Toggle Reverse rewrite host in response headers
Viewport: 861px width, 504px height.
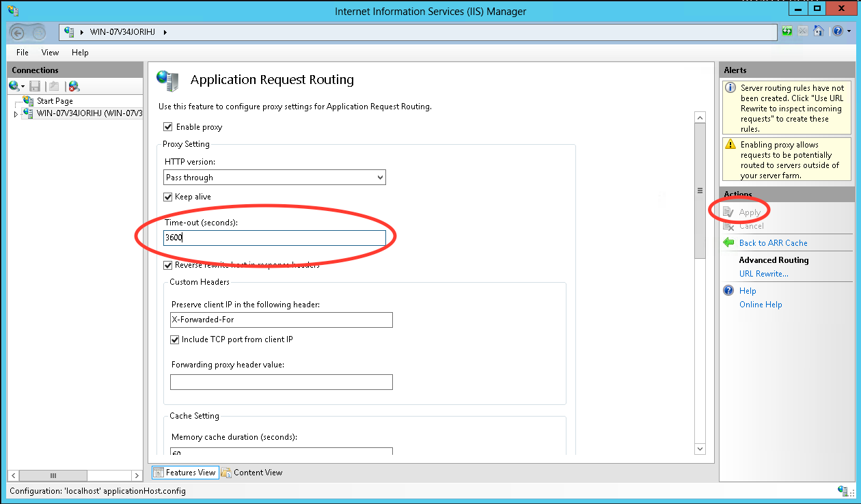coord(168,265)
